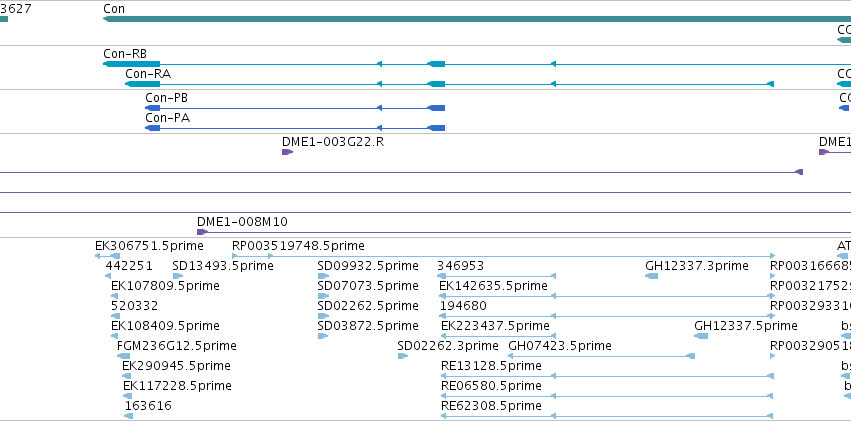
Task: Select the thick teal Con gene bar
Action: [477, 19]
